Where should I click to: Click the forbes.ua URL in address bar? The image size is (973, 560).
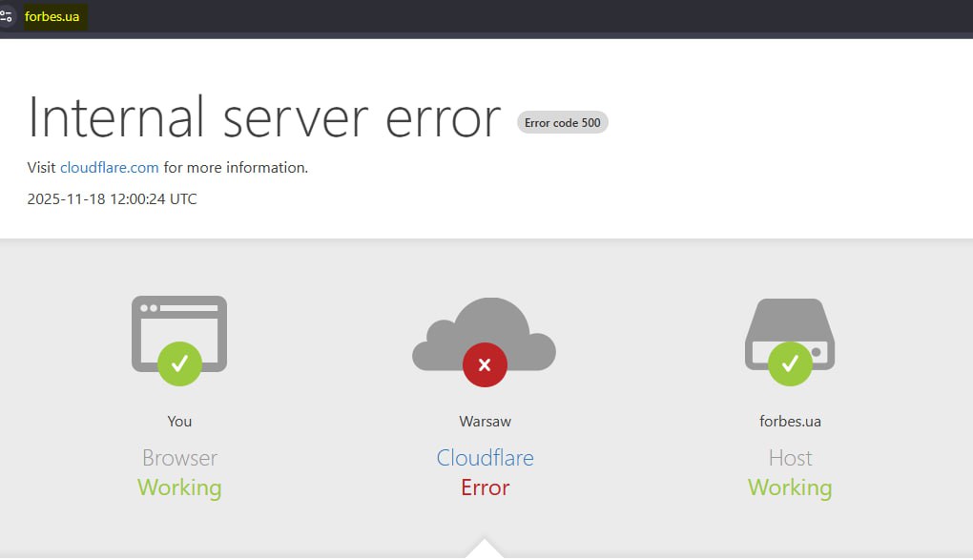coord(52,16)
